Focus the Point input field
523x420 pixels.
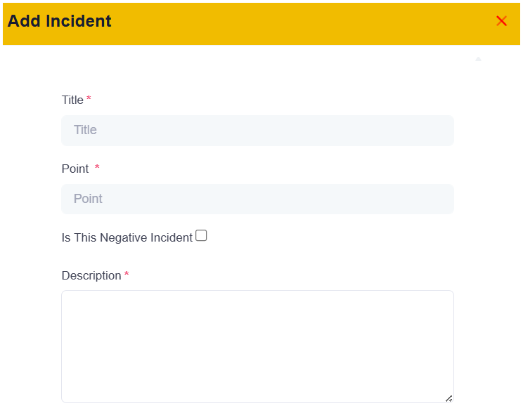pos(257,199)
